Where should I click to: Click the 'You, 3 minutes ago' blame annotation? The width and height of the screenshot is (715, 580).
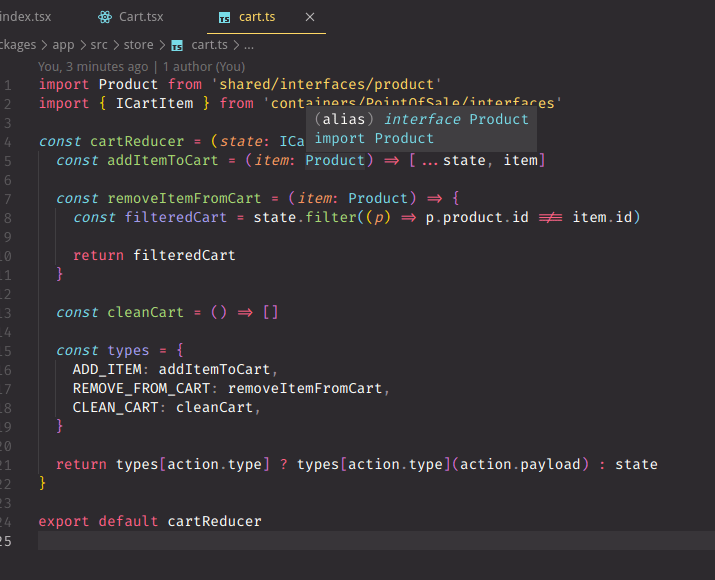tap(93, 67)
